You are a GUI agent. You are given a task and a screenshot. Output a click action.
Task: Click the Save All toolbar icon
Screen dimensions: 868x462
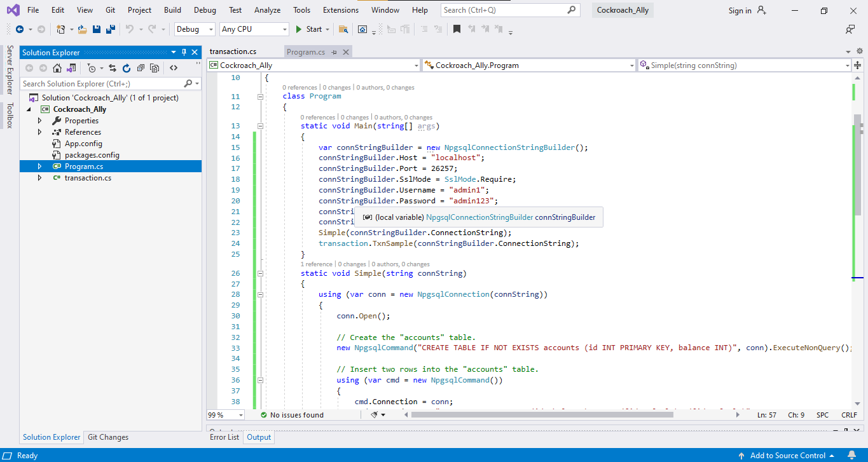coord(110,29)
